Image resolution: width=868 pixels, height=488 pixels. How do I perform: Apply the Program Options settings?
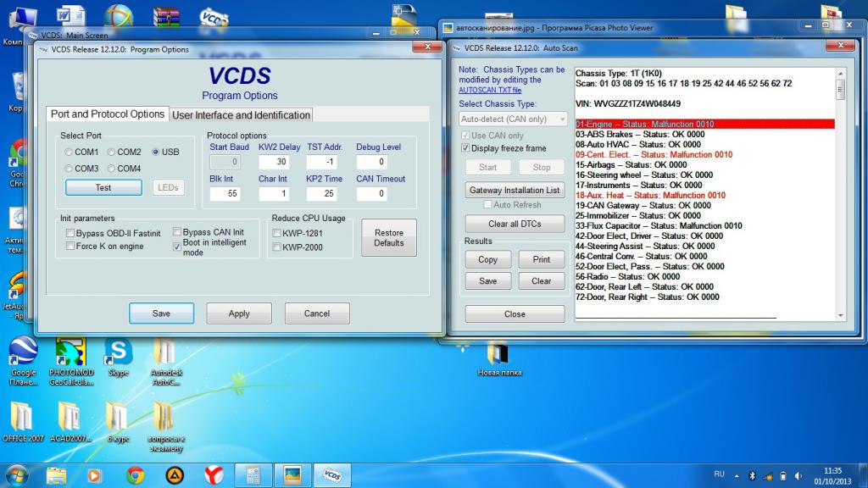click(x=239, y=313)
